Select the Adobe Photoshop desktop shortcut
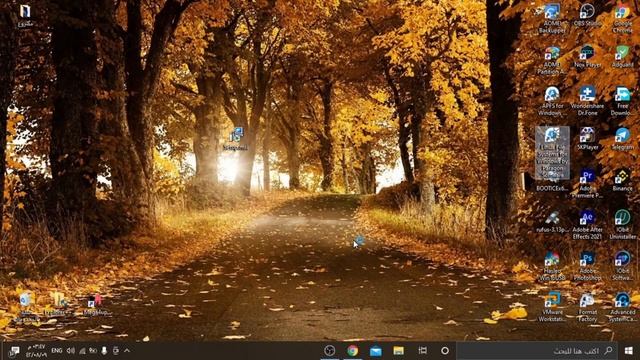Screen dimensions: 640x360 click(x=587, y=266)
